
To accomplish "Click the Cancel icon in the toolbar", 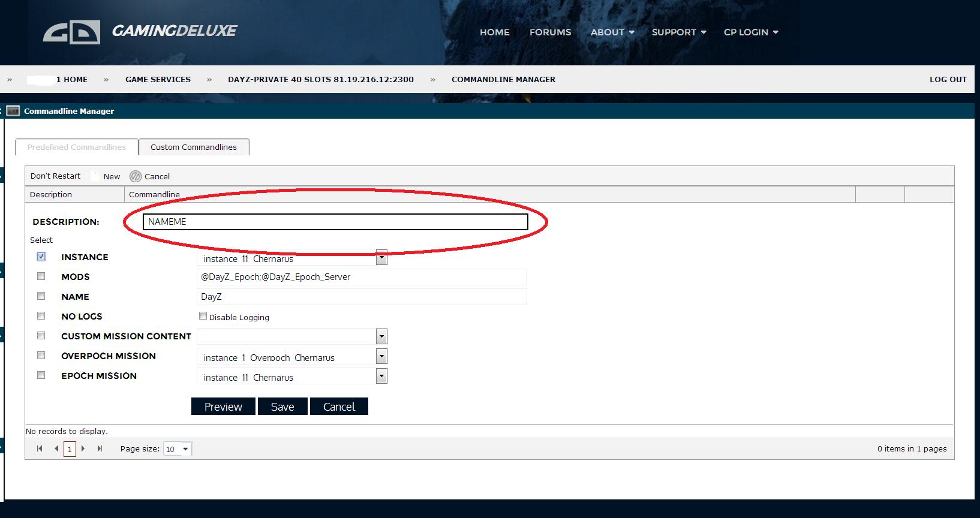I will click(x=136, y=176).
